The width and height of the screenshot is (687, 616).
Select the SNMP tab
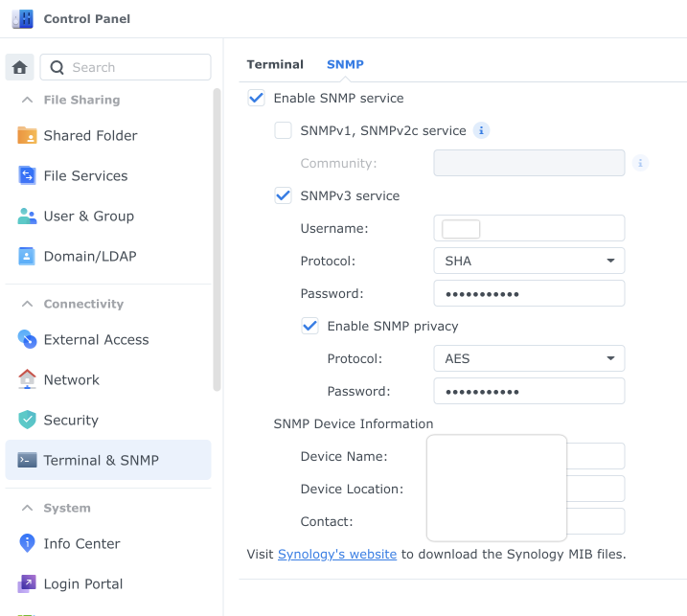tap(345, 64)
